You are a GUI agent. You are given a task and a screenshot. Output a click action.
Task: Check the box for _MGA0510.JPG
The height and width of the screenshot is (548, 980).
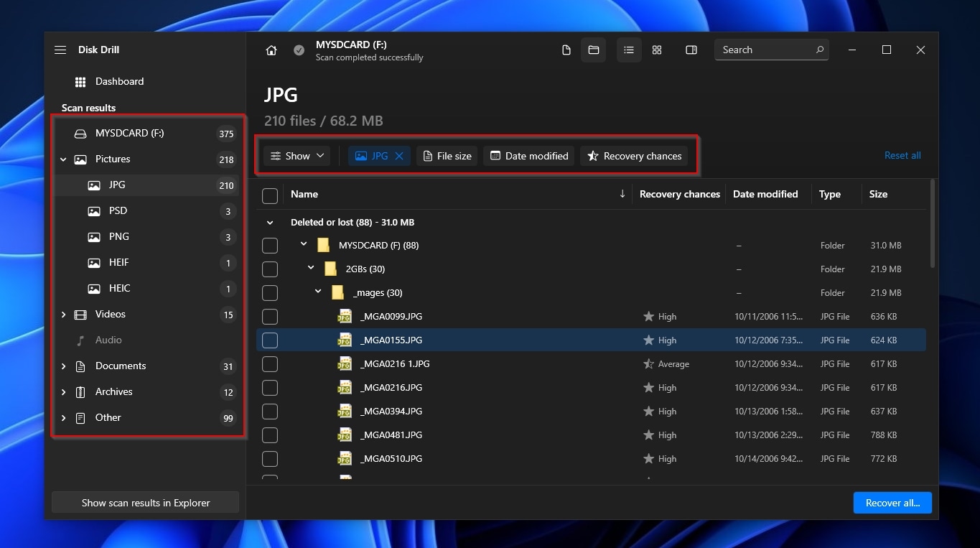pyautogui.click(x=270, y=459)
